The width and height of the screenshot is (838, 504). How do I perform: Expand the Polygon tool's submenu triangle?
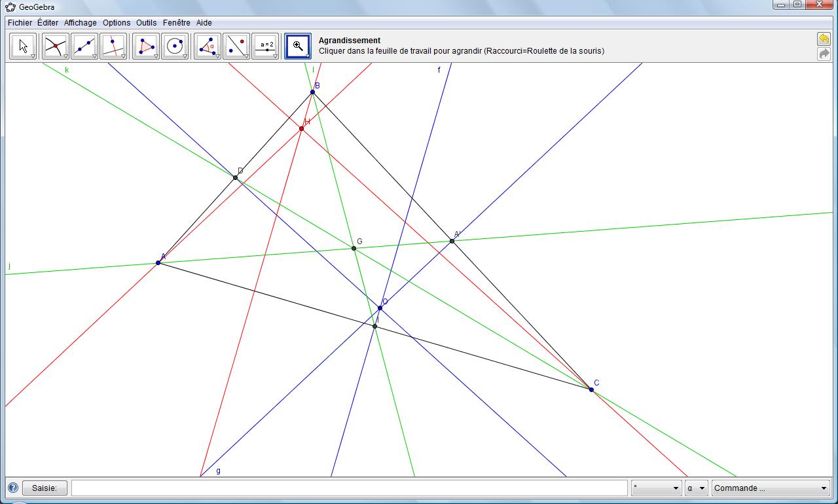156,56
